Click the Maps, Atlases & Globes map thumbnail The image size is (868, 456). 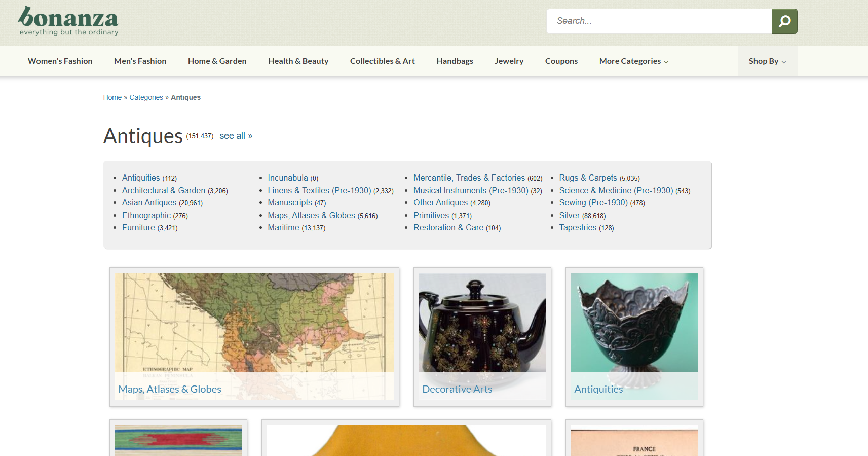pos(254,337)
